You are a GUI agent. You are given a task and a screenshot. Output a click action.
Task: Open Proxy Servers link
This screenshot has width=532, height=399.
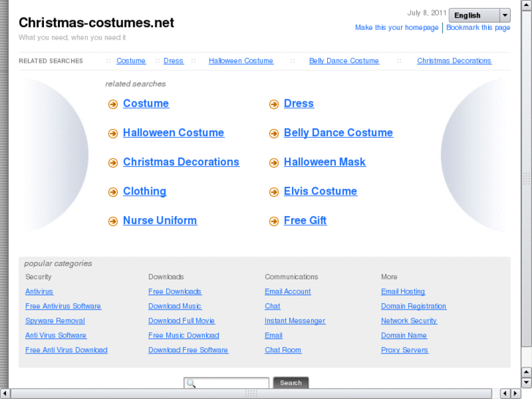coord(405,350)
